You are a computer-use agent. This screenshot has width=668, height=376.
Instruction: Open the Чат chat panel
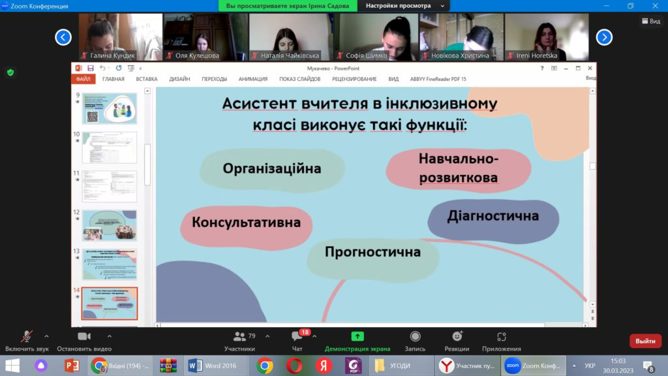[297, 337]
